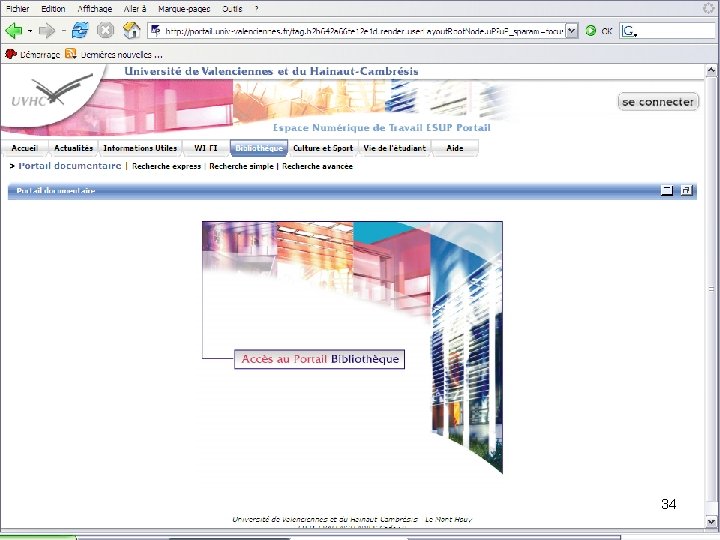Reload the page with the refresh icon

80,31
